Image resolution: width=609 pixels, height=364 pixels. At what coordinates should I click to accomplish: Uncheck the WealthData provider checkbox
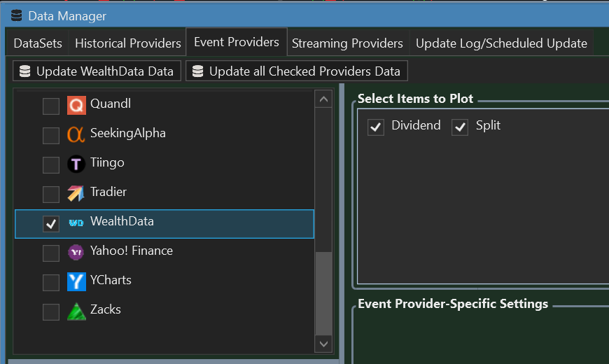click(x=51, y=223)
